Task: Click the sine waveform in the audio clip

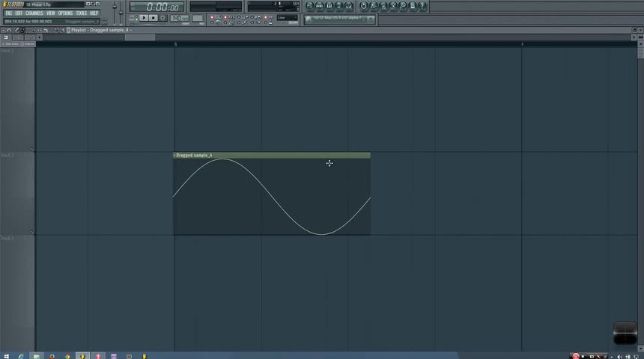Action: [x=272, y=197]
